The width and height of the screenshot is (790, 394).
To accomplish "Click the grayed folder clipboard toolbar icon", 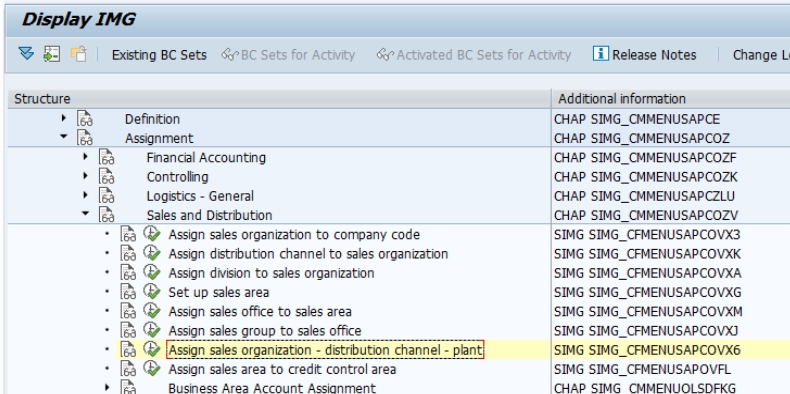I will click(x=79, y=54).
